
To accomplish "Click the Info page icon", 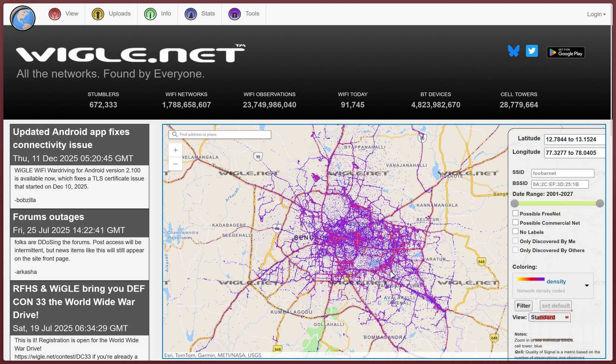I will pos(150,14).
